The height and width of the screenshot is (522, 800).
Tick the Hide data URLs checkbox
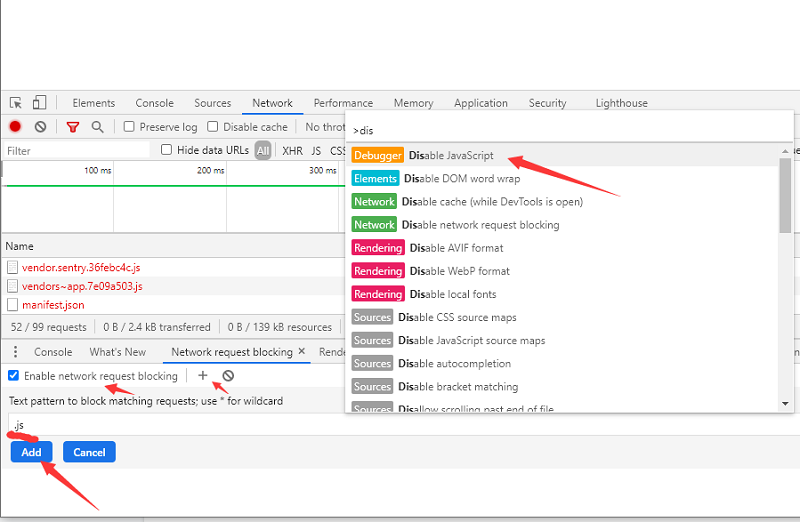coord(167,150)
